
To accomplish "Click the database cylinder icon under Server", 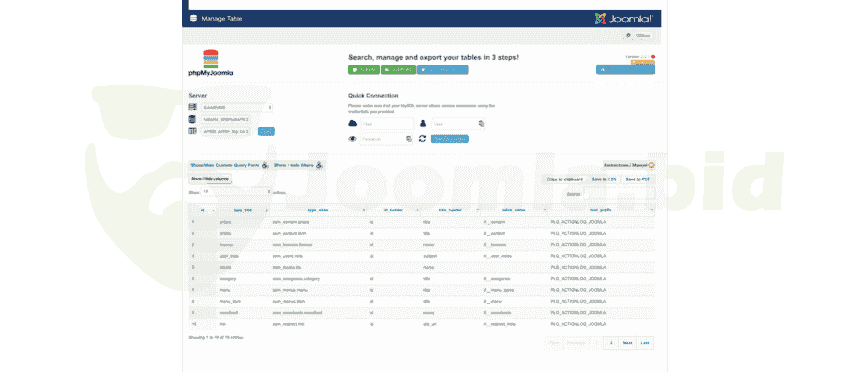I will click(x=192, y=119).
